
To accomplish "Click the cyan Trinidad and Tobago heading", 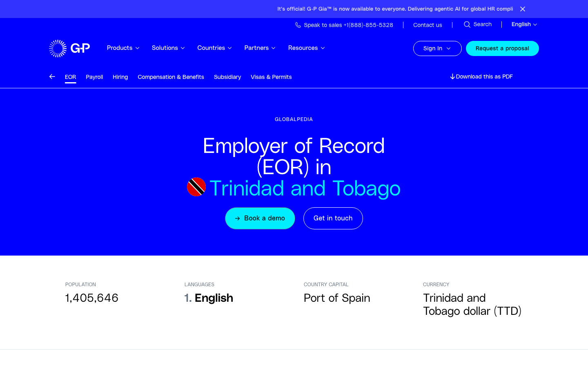I will click(x=305, y=188).
